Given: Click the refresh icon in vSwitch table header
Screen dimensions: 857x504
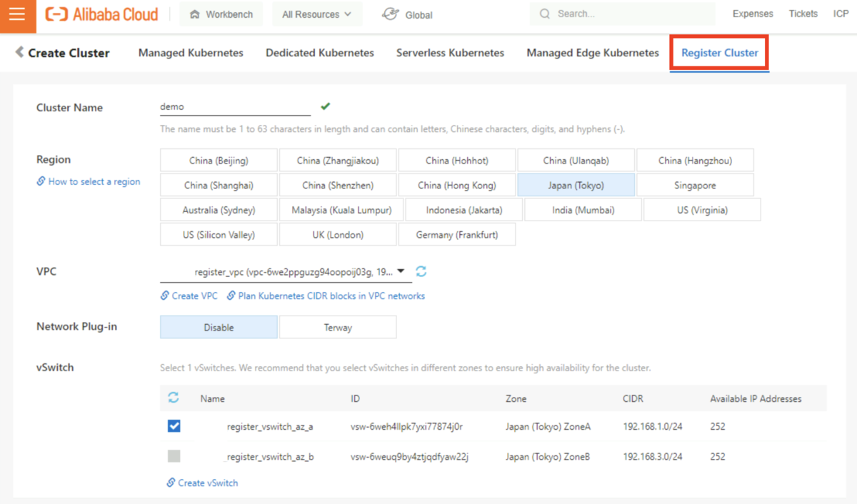Looking at the screenshot, I should 174,398.
